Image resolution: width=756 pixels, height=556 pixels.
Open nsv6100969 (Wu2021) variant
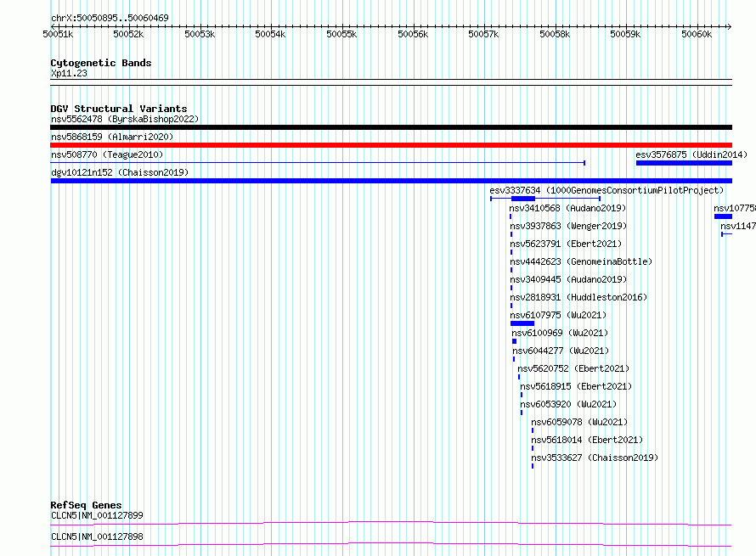(x=560, y=333)
